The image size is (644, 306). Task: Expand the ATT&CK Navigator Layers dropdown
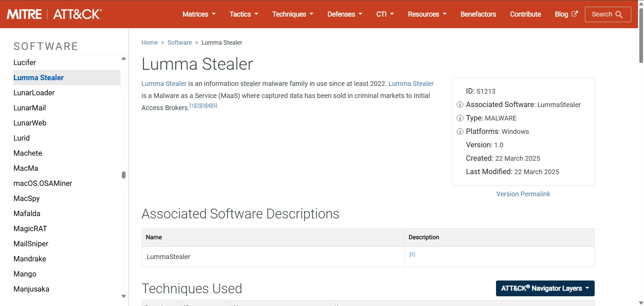(545, 289)
